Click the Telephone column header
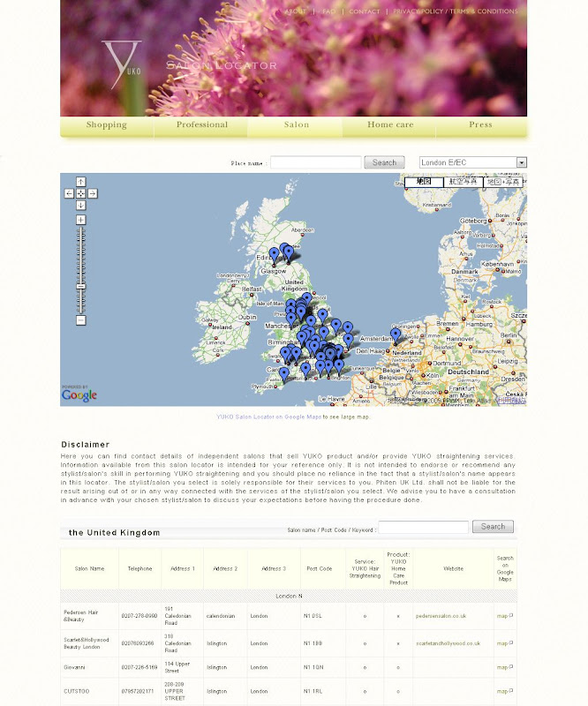 point(139,568)
